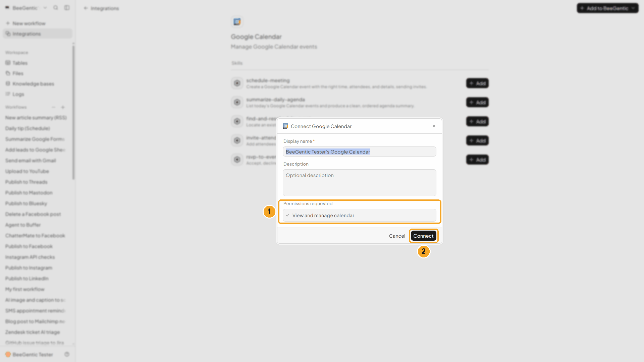The width and height of the screenshot is (644, 362).
Task: Add the summarize-daily-agenda skill
Action: (477, 102)
